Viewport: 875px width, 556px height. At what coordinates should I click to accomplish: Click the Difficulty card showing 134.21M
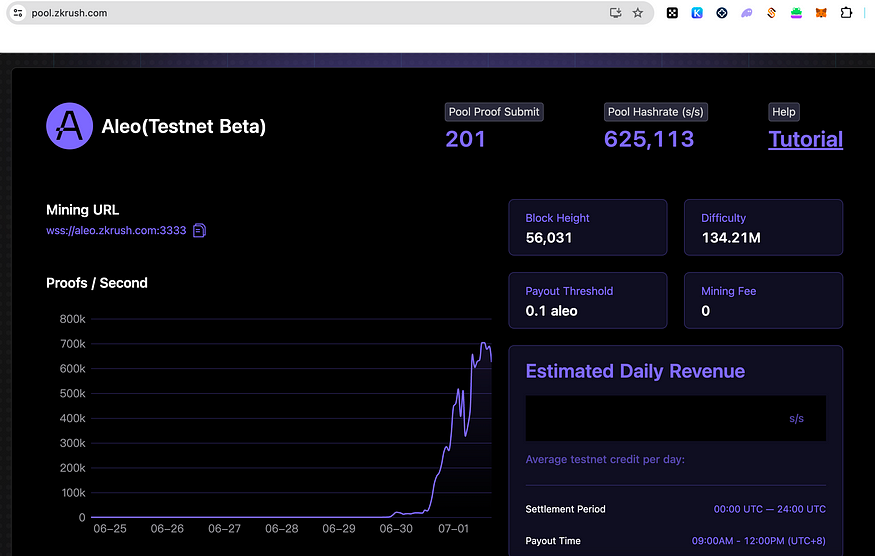763,228
